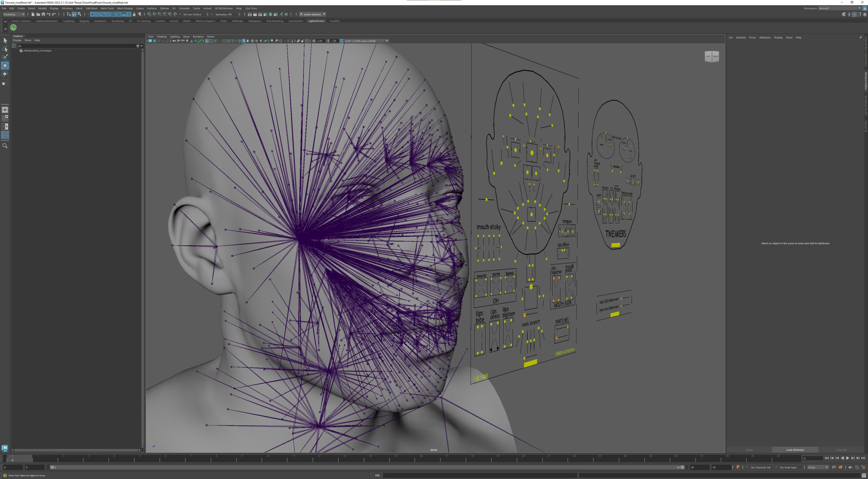This screenshot has height=479, width=868.
Task: Open the andre antunes account dropdown
Action: pos(312,14)
